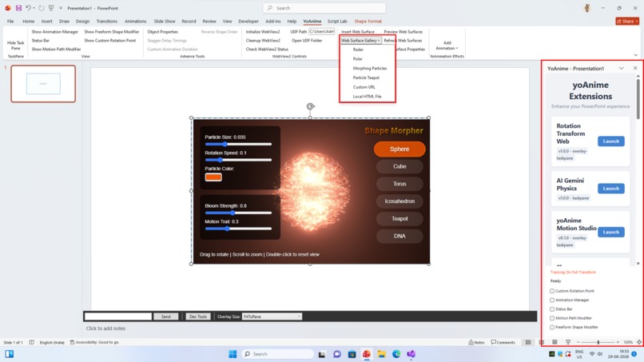Click the zoom out minus icon
Image resolution: width=644 pixels, height=362 pixels.
coord(578,342)
